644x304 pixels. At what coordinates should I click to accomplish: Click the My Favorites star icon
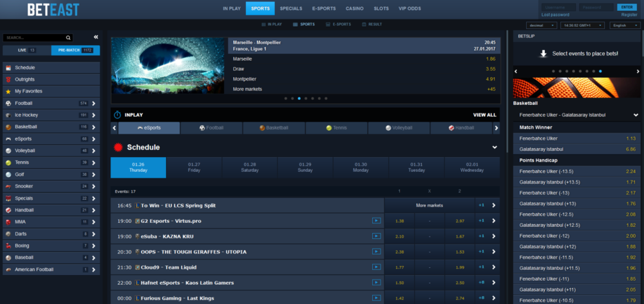pos(8,91)
